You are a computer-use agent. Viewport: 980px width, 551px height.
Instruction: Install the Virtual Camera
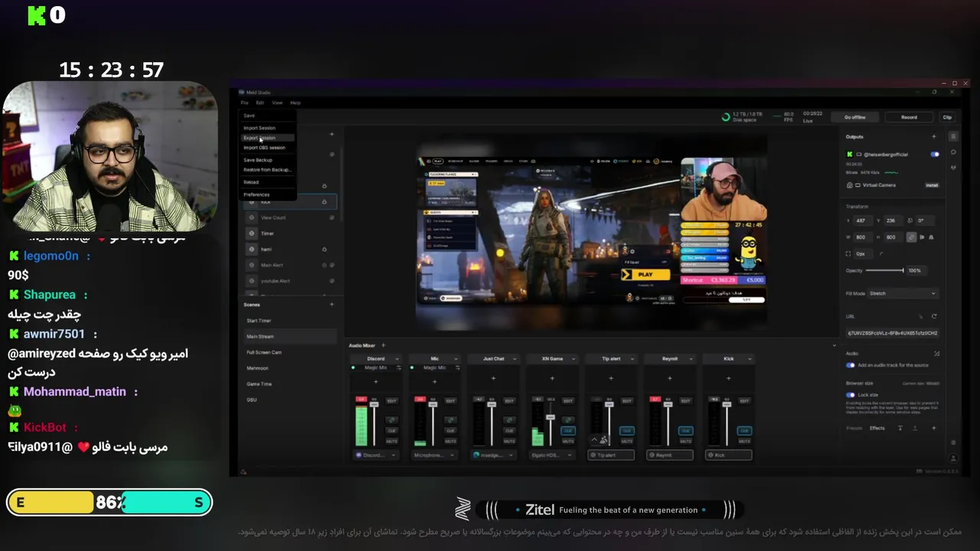pos(932,185)
